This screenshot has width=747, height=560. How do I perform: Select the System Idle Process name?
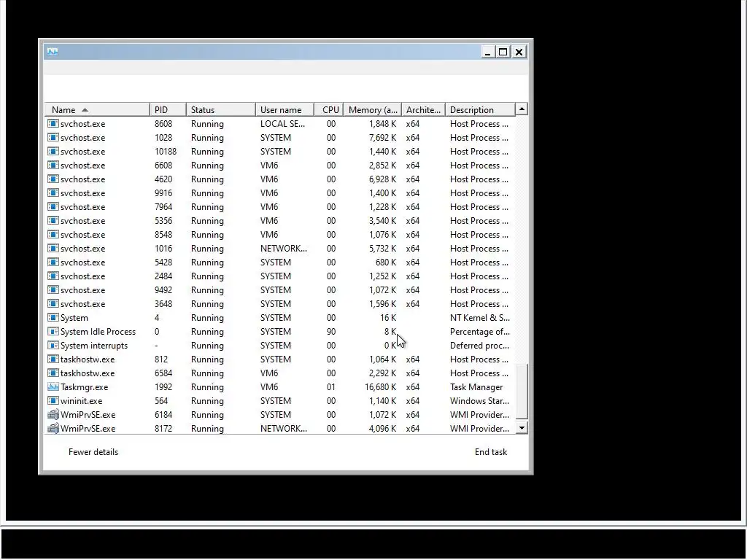point(98,332)
